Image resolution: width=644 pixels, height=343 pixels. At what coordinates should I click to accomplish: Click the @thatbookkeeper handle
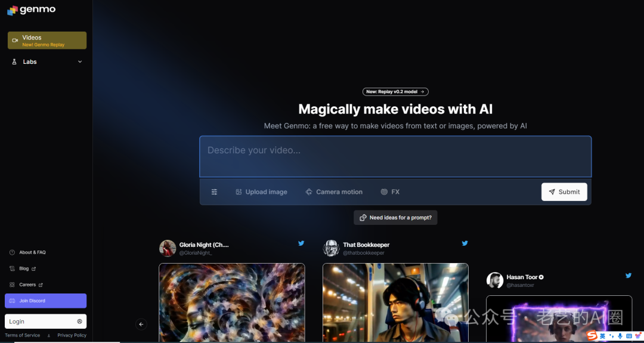pyautogui.click(x=364, y=253)
